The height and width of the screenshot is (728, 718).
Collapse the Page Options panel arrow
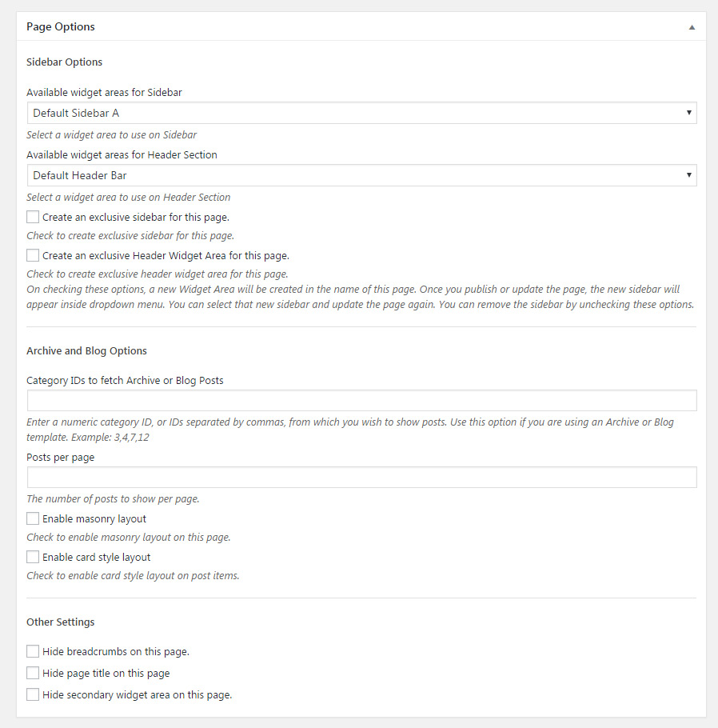[692, 27]
